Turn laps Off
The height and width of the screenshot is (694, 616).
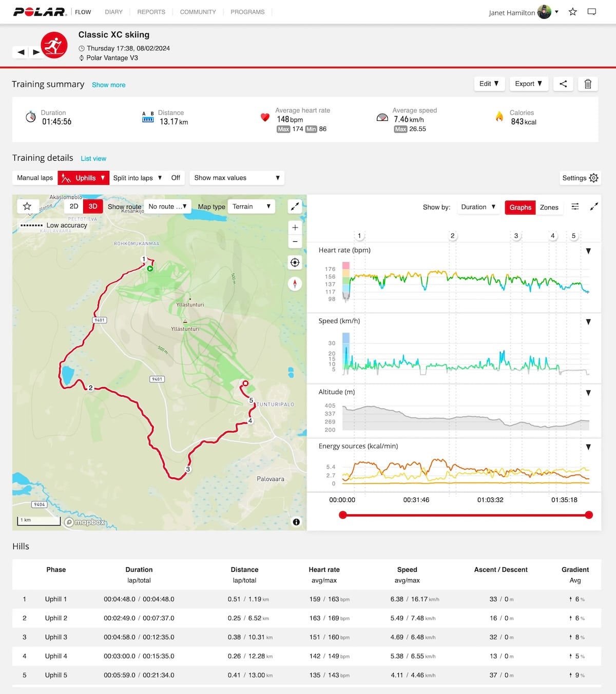click(x=176, y=178)
